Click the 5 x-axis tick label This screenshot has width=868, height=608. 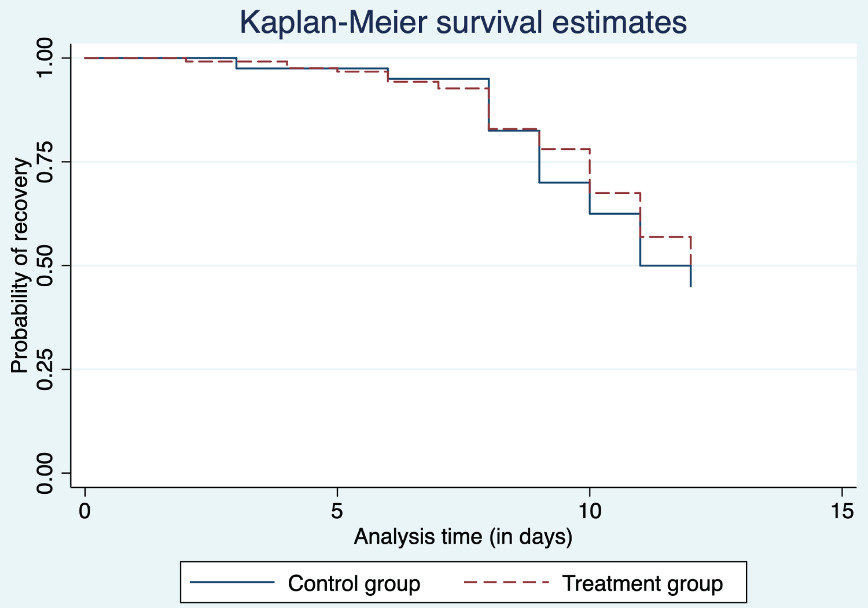337,511
